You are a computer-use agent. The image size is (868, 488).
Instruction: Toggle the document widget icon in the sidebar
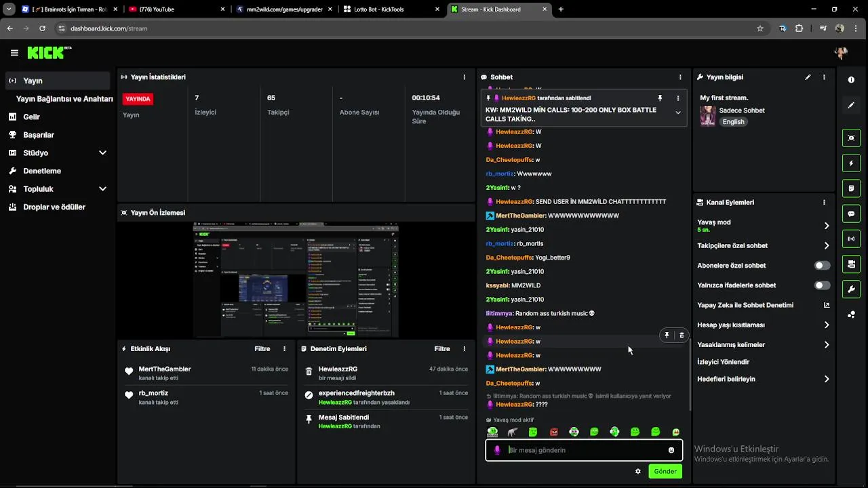point(851,188)
